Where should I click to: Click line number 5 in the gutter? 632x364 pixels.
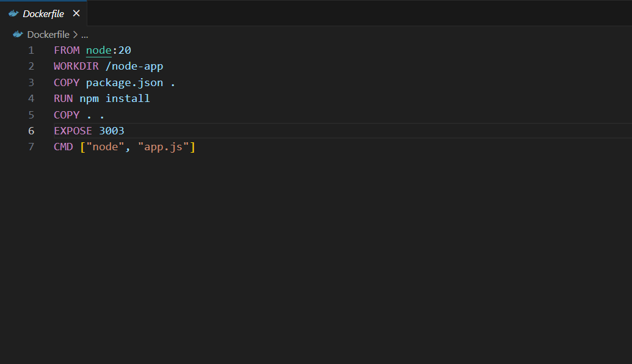31,115
